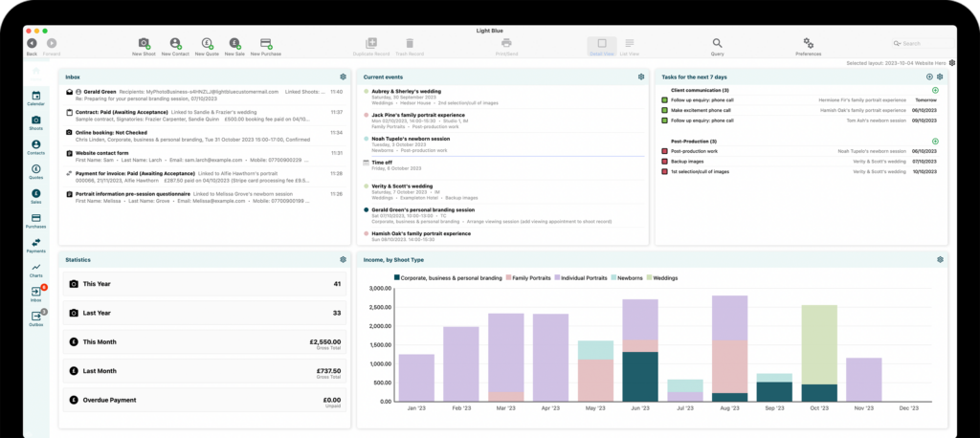Image resolution: width=980 pixels, height=438 pixels.
Task: Open the Calendar section in sidebar
Action: click(x=35, y=98)
